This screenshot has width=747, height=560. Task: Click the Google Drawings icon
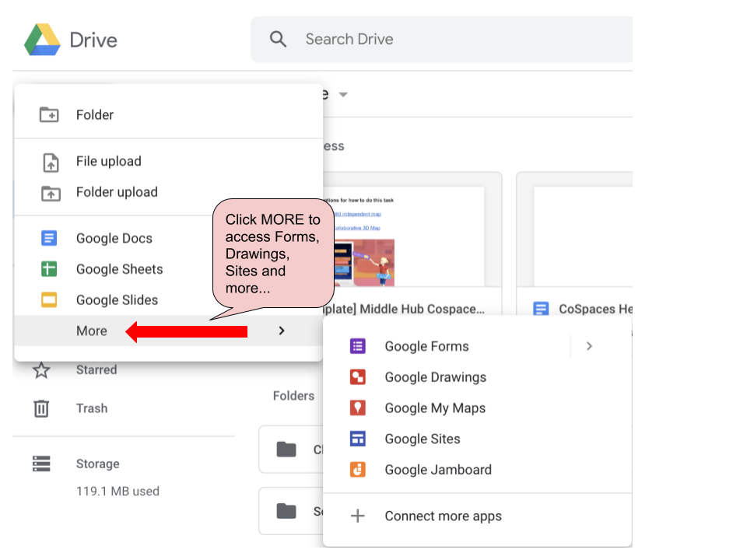click(358, 377)
